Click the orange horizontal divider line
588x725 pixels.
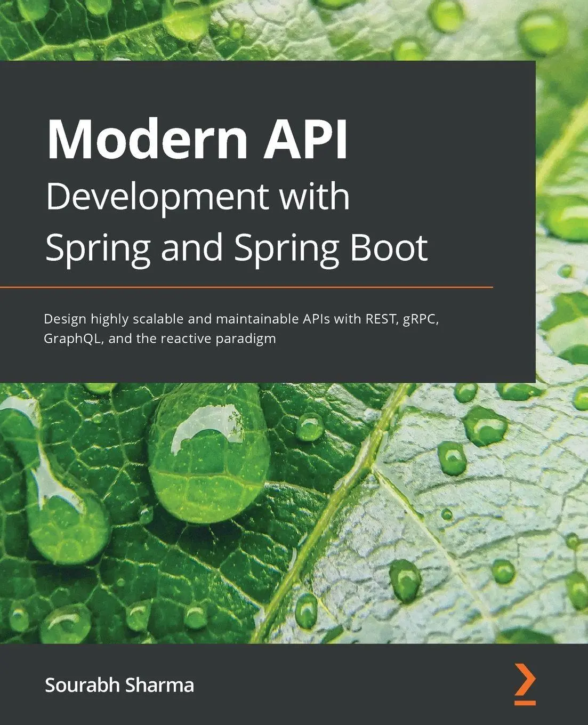click(246, 287)
